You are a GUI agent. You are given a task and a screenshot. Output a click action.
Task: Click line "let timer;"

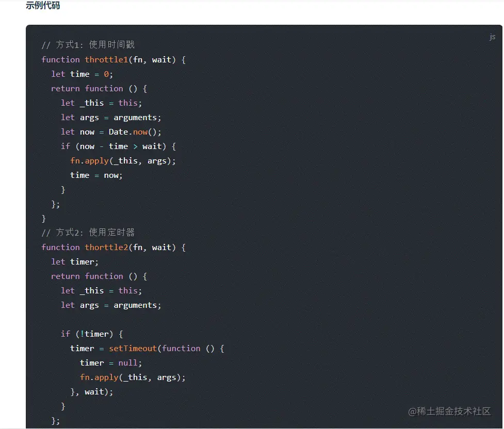(x=75, y=262)
